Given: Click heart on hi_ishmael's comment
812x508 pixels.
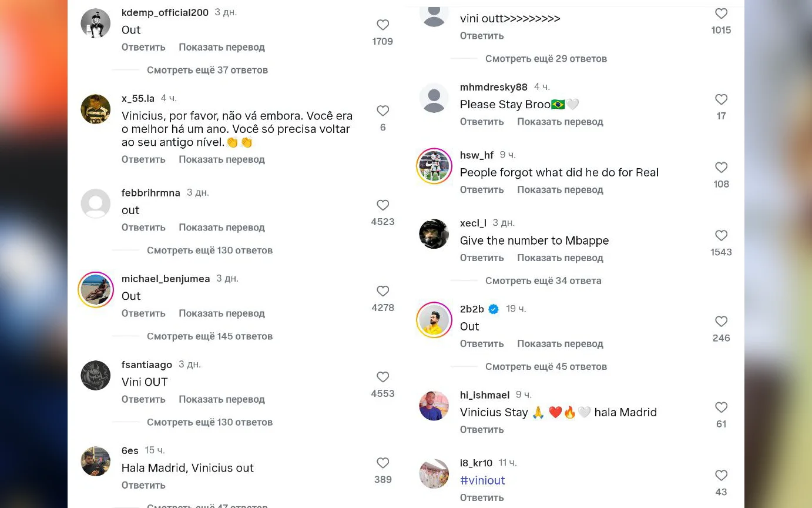Looking at the screenshot, I should click(721, 407).
